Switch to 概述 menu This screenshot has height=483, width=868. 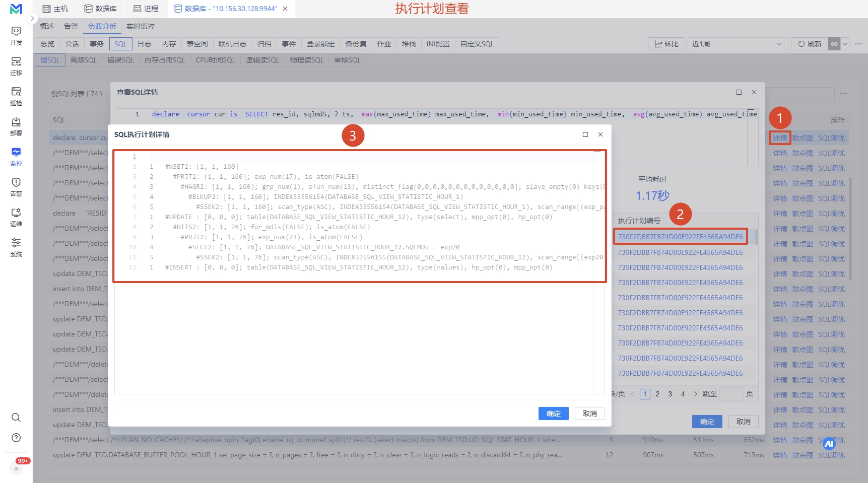pyautogui.click(x=47, y=26)
